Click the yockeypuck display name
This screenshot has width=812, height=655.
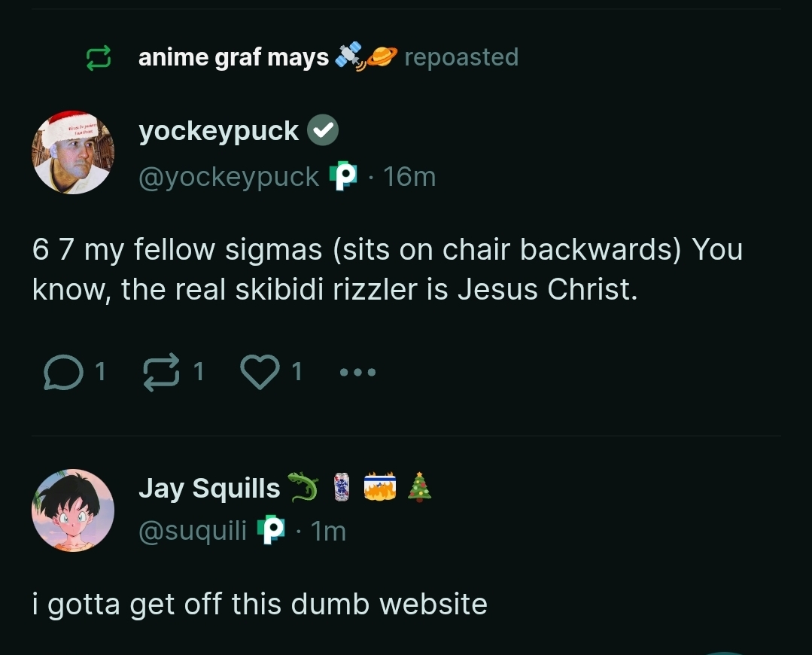(x=218, y=131)
